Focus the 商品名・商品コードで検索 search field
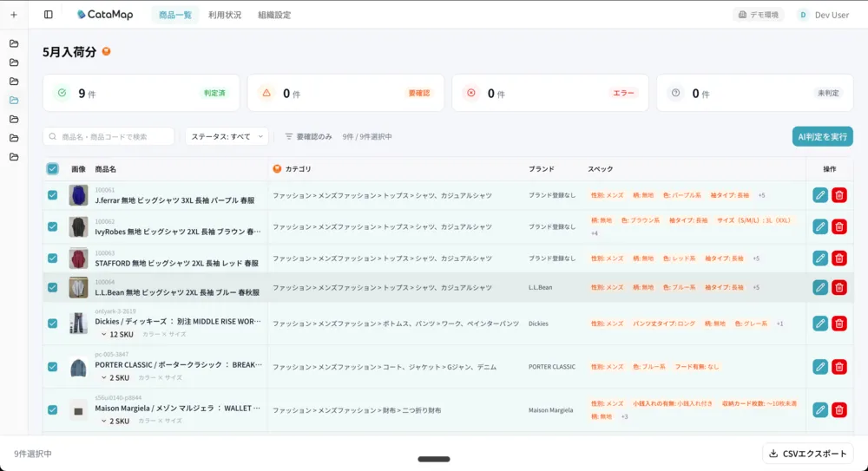This screenshot has height=471, width=868. point(108,137)
